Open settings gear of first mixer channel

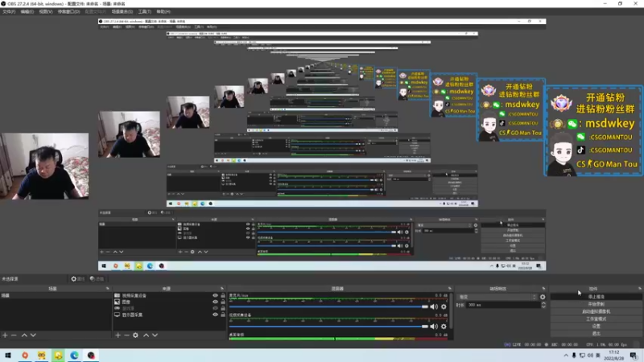pyautogui.click(x=444, y=306)
